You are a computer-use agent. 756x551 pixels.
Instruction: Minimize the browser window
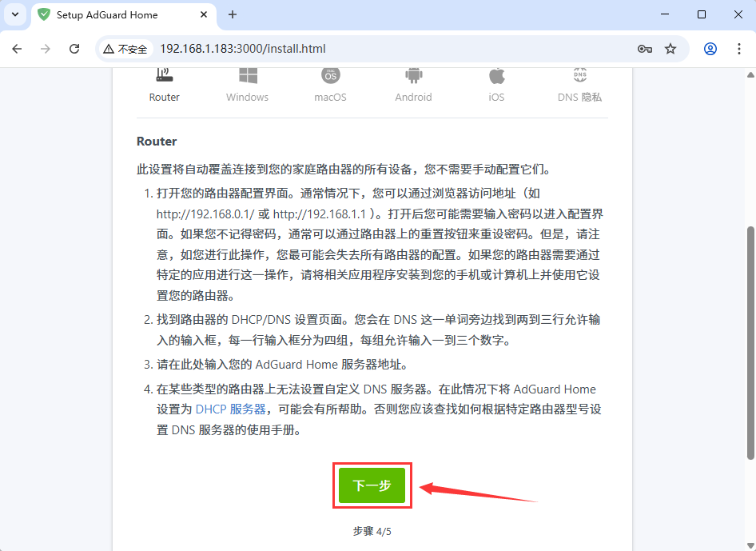pyautogui.click(x=665, y=14)
